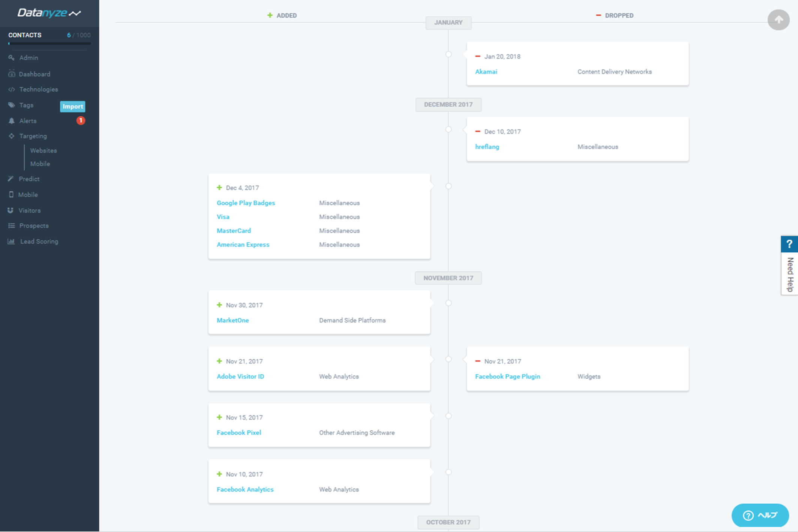Image resolution: width=798 pixels, height=532 pixels.
Task: Click the DROPPED column header
Action: pos(615,15)
